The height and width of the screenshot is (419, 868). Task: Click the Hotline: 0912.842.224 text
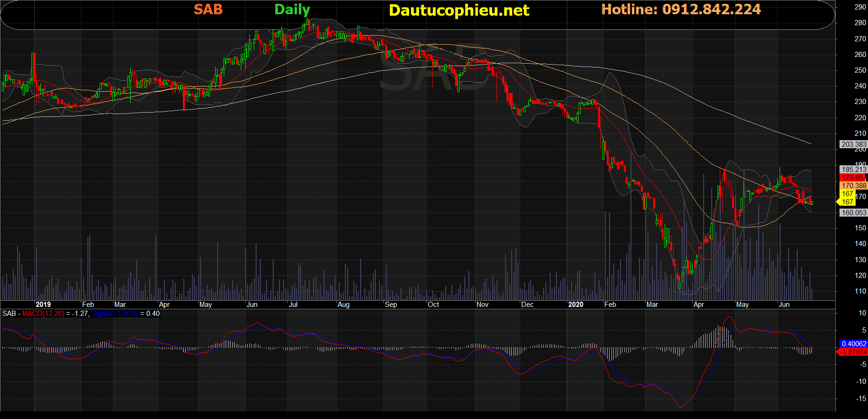pyautogui.click(x=681, y=10)
